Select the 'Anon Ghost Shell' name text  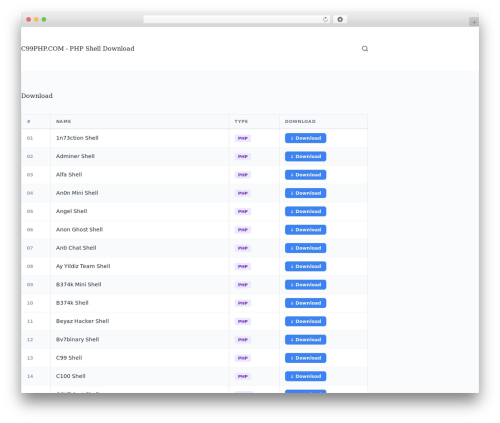point(79,230)
